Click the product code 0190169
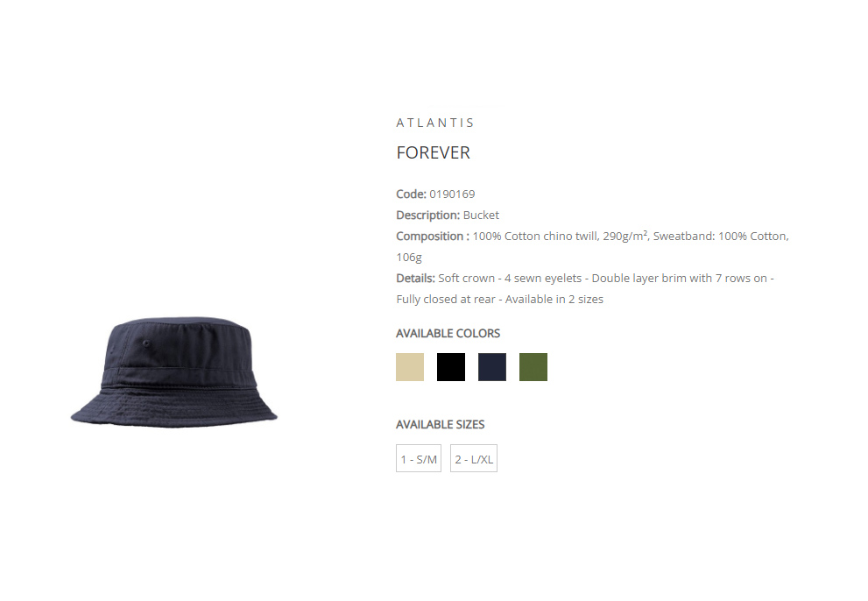The image size is (868, 601). pyautogui.click(x=452, y=194)
